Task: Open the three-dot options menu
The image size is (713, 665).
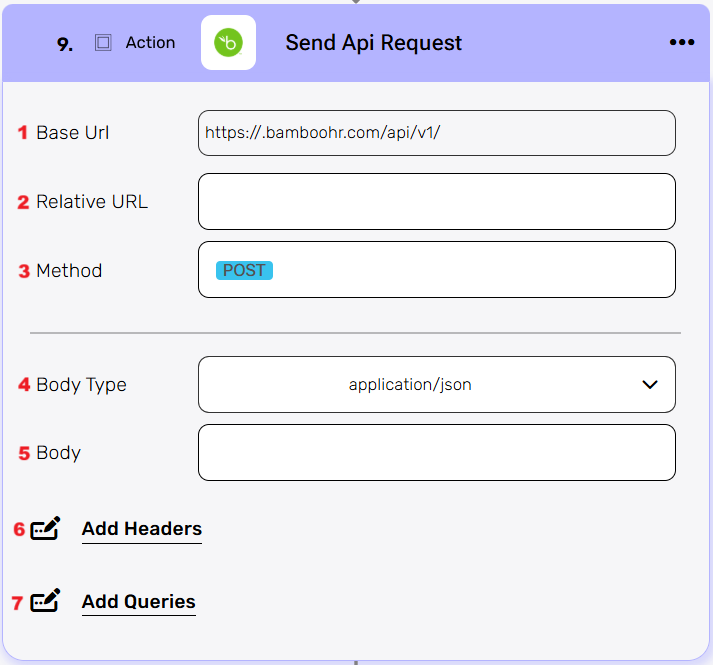Action: 681,43
